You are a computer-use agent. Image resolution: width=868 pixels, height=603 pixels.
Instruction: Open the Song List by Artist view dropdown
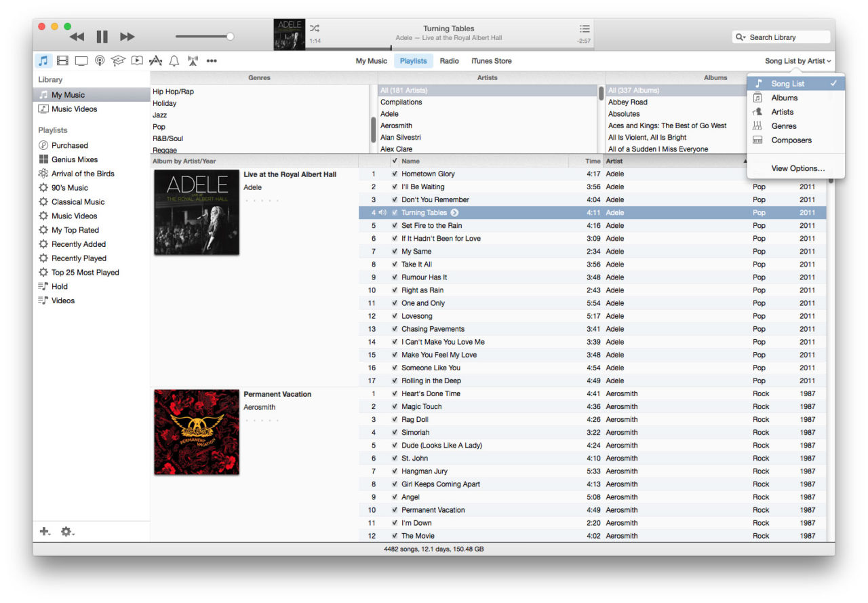tap(798, 60)
